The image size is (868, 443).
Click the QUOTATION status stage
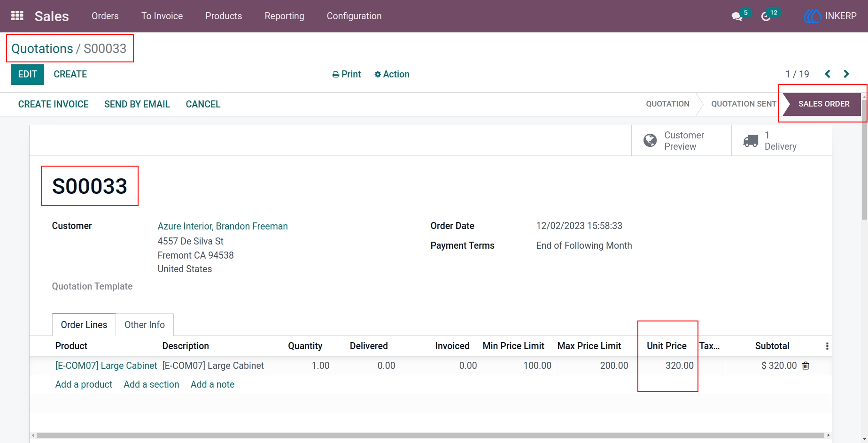click(667, 104)
